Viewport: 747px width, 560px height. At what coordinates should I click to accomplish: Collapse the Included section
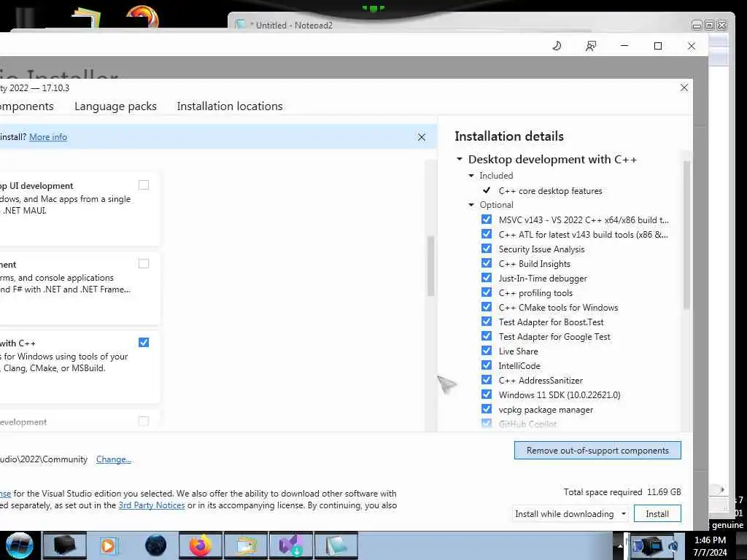[471, 176]
